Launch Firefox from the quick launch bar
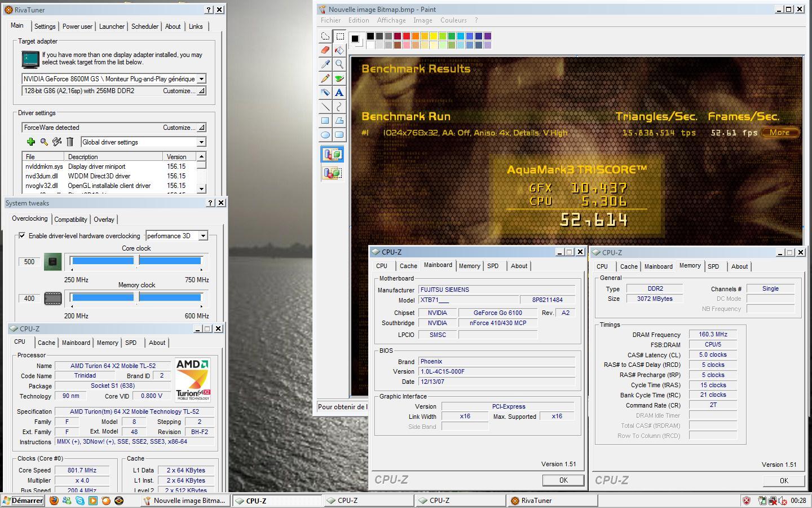This screenshot has height=508, width=812. point(54,501)
